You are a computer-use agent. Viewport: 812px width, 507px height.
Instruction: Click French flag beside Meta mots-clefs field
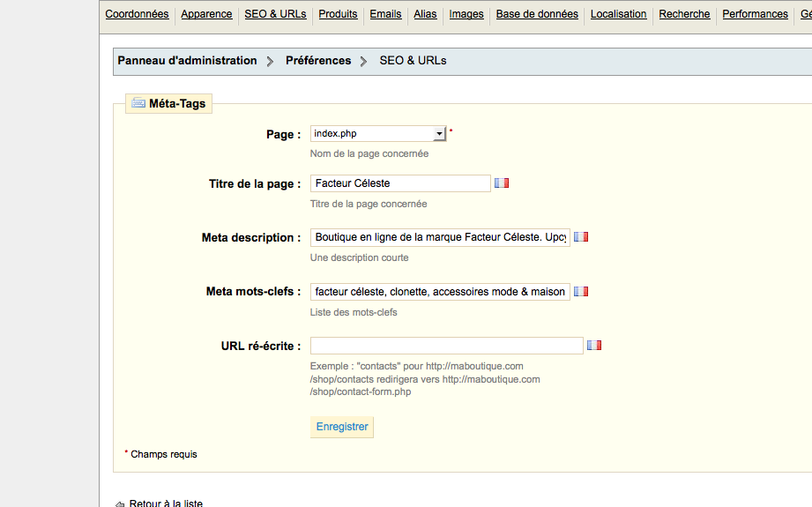click(x=581, y=292)
